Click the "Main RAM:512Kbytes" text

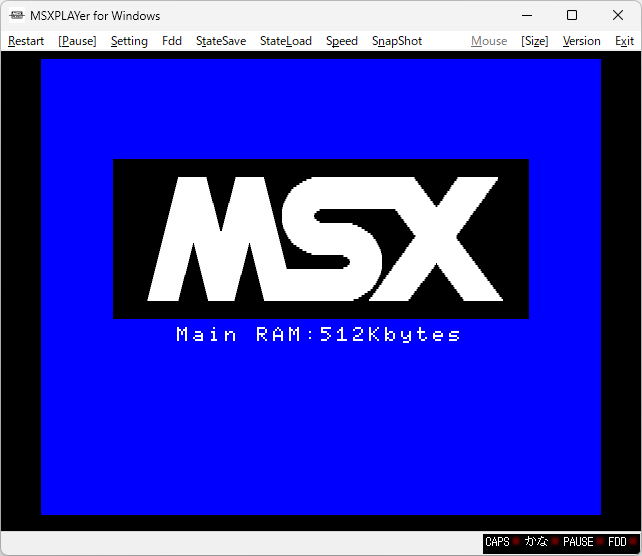point(318,335)
